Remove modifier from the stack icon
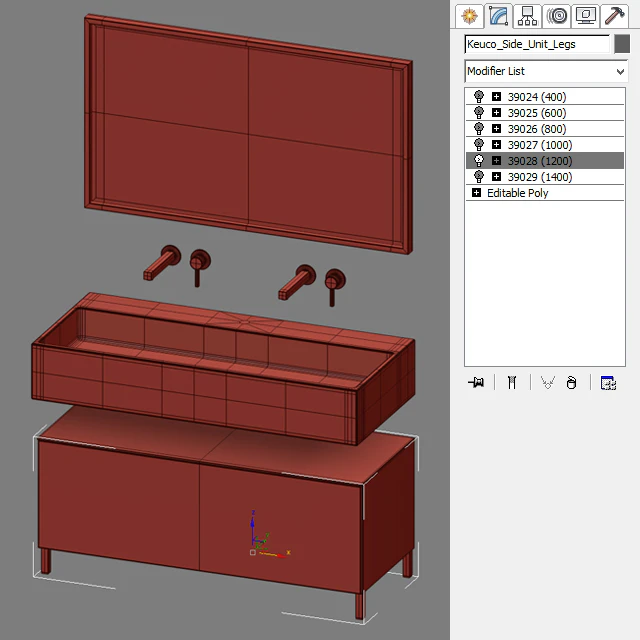This screenshot has width=640, height=640. pos(571,382)
